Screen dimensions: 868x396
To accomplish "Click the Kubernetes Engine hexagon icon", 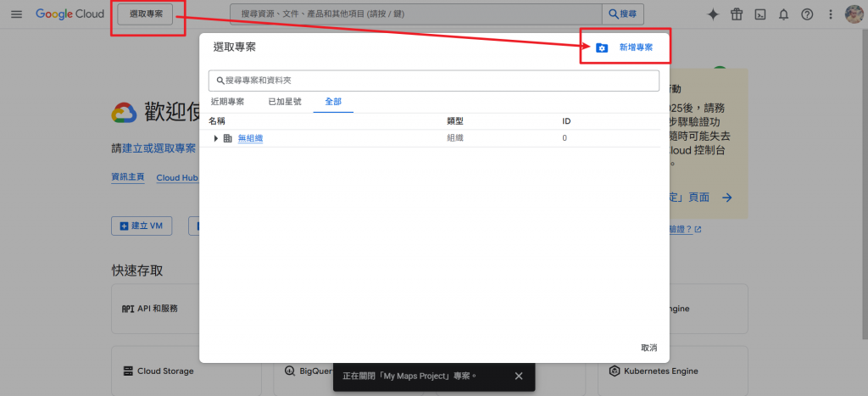I will click(x=614, y=371).
